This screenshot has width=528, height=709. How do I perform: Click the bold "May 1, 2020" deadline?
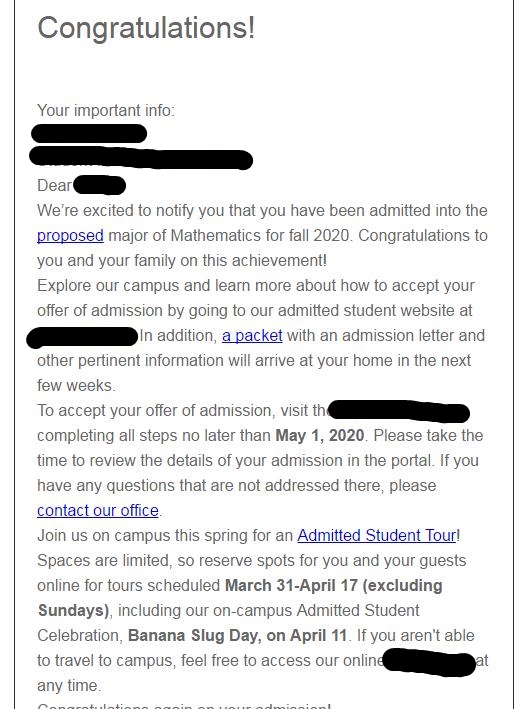(x=320, y=435)
